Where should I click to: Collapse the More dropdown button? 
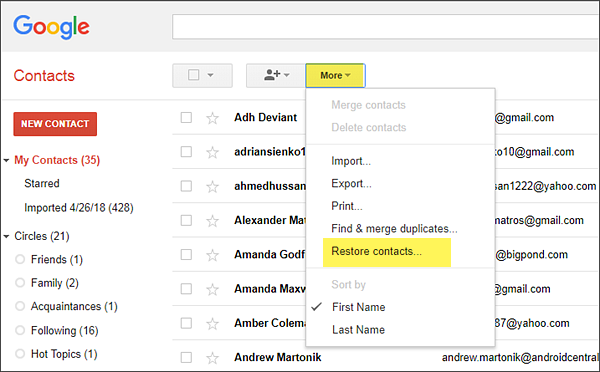pos(335,75)
